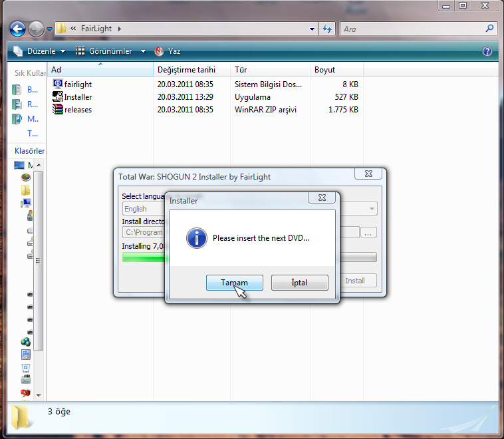Select the Recycle Bin icon in the tree
The image size is (504, 439).
coord(26,367)
